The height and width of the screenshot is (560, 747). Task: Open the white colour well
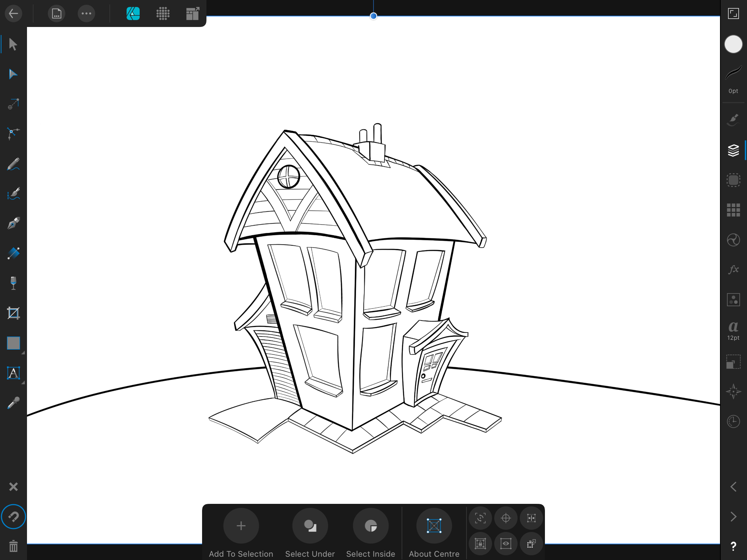pos(733,44)
